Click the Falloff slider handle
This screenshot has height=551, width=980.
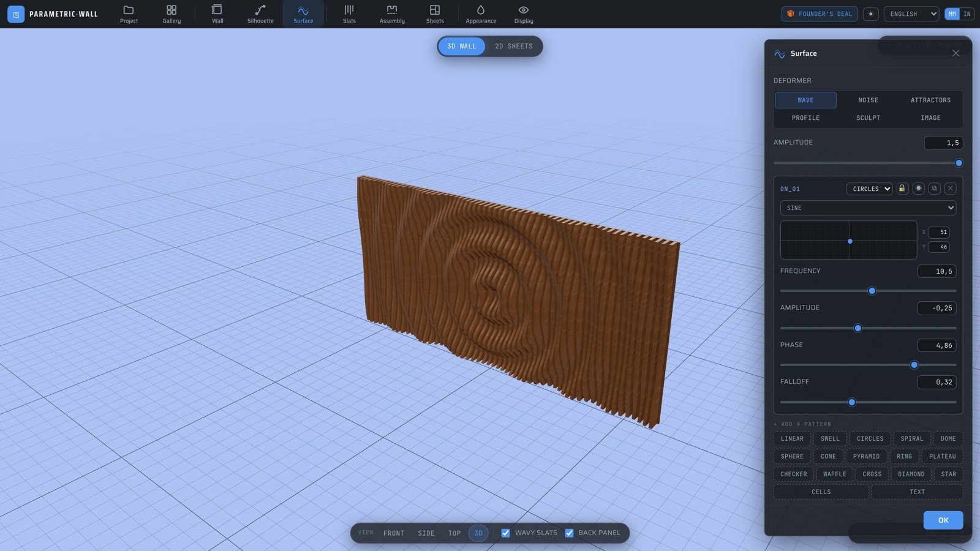(x=851, y=402)
